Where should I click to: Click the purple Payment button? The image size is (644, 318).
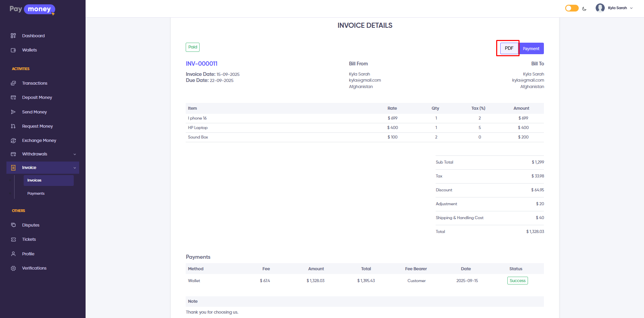531,49
